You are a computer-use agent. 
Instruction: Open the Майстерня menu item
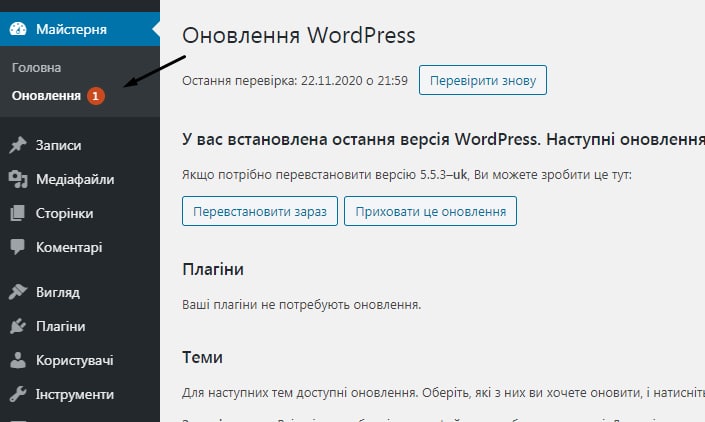click(80, 29)
